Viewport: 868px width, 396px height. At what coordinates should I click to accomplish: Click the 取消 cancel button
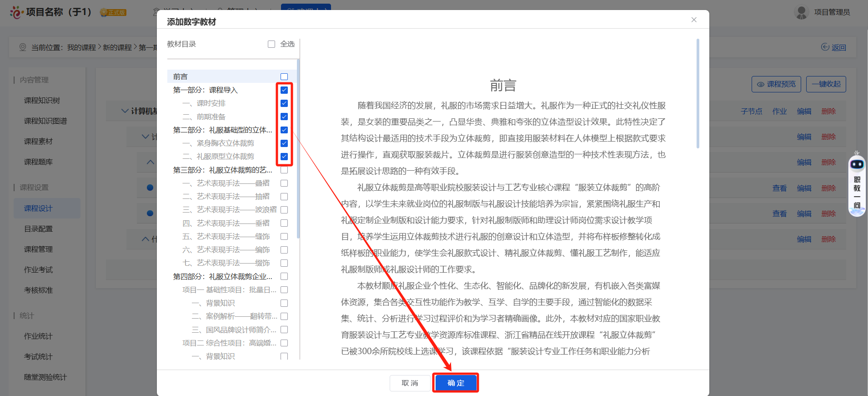[410, 383]
